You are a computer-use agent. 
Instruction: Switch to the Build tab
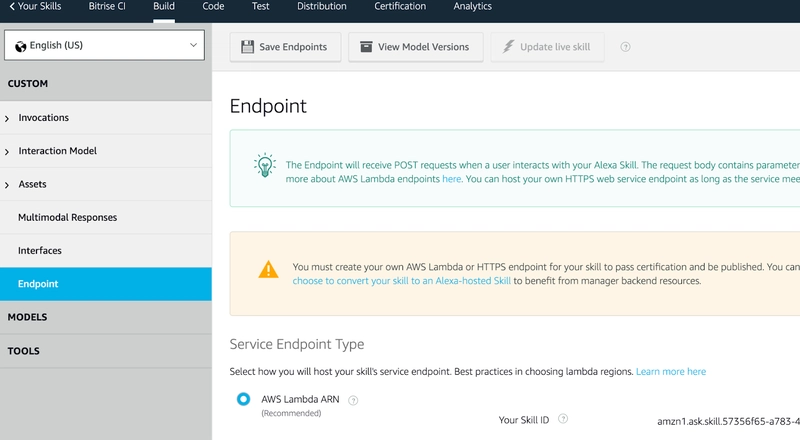click(x=164, y=6)
